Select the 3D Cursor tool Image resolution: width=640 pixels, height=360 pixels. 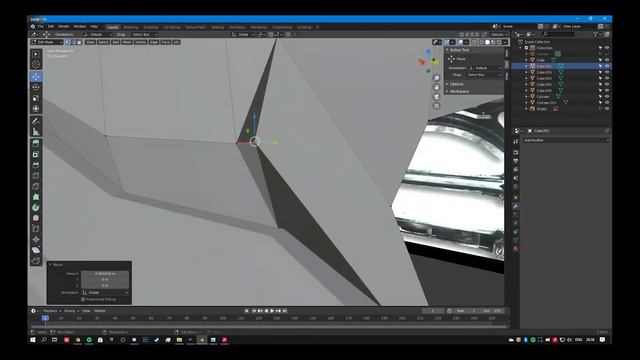pos(36,64)
